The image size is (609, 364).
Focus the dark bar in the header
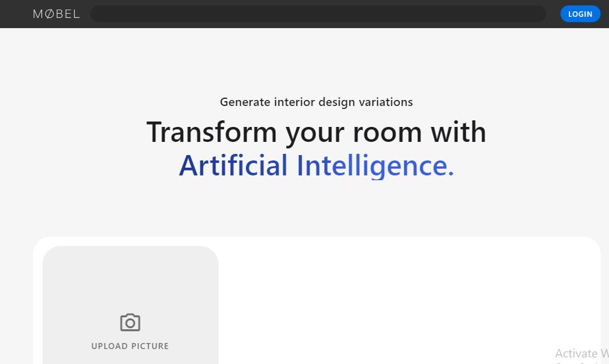coord(317,14)
